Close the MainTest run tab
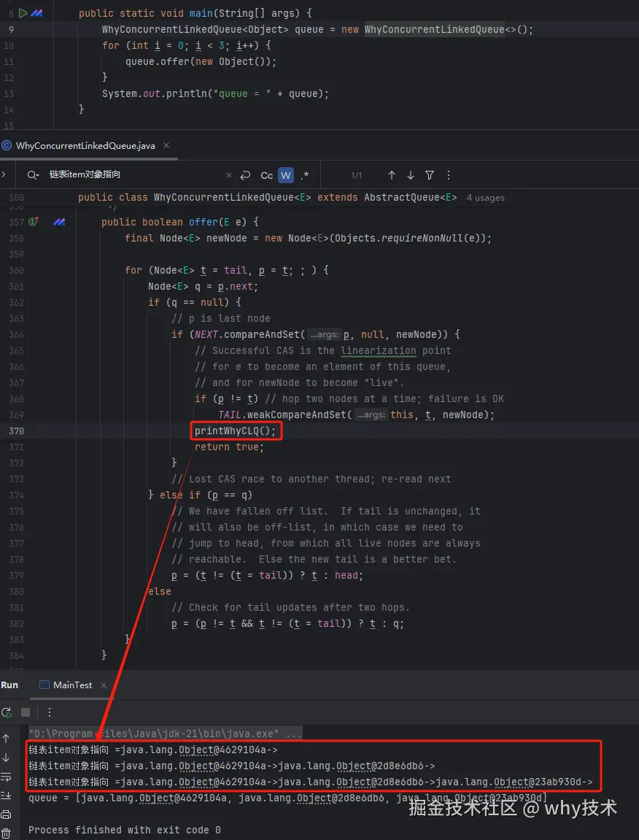 104,685
